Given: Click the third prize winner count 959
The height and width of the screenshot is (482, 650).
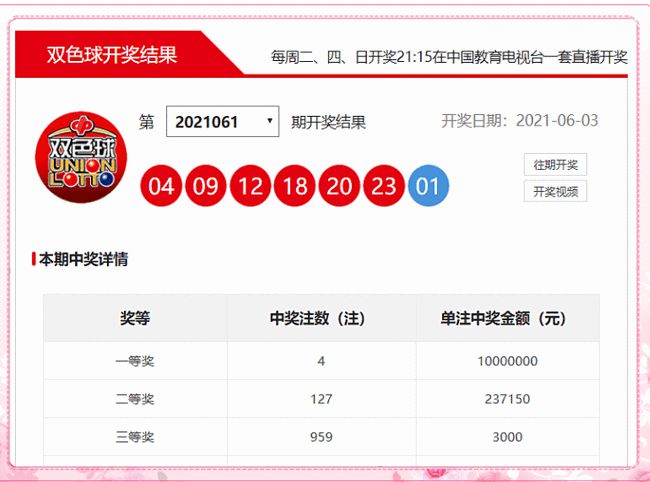Looking at the screenshot, I should [x=321, y=437].
